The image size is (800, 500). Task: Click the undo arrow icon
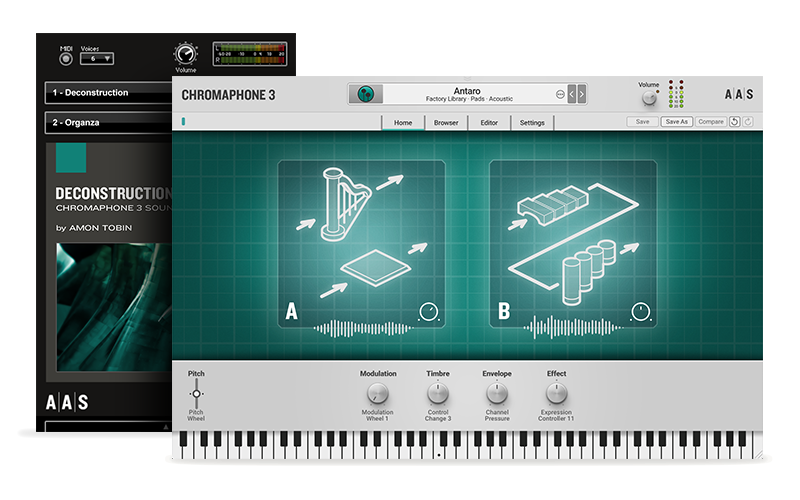pos(734,122)
